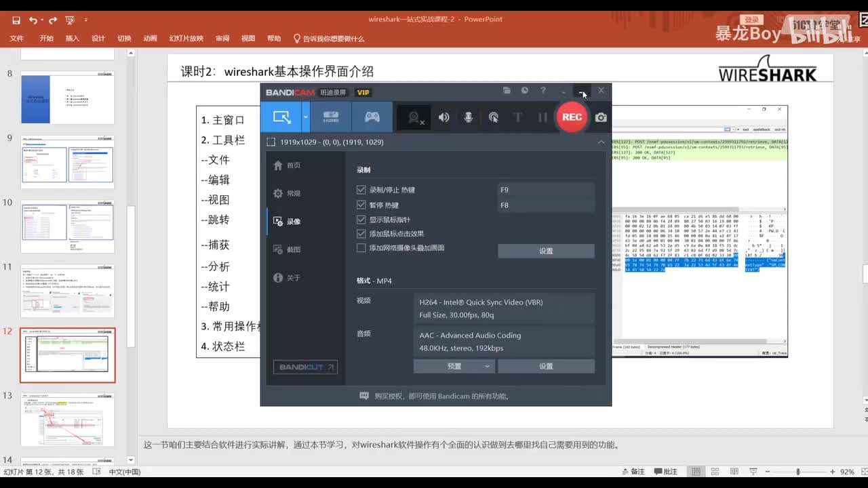Collapse the Bandicam settings panel chevron

(x=601, y=142)
